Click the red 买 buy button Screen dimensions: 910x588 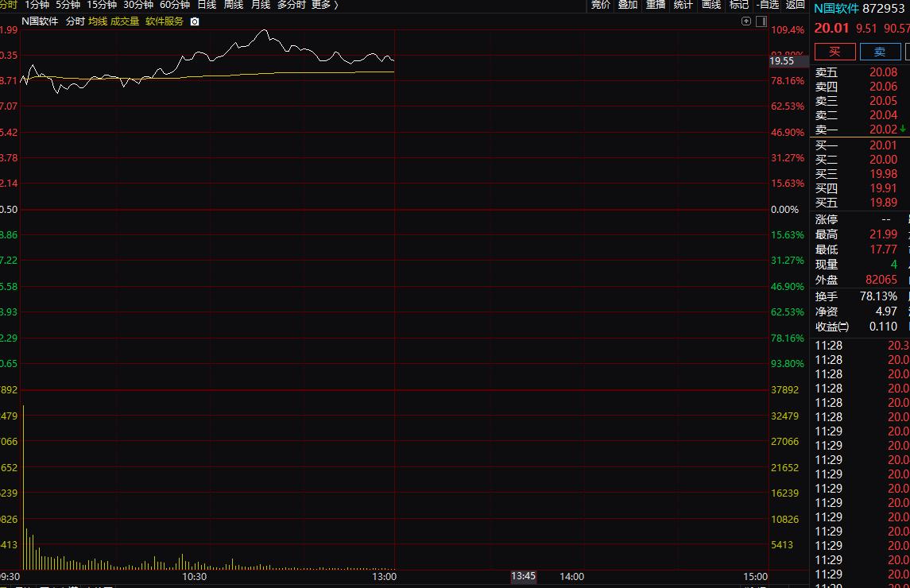click(x=834, y=52)
